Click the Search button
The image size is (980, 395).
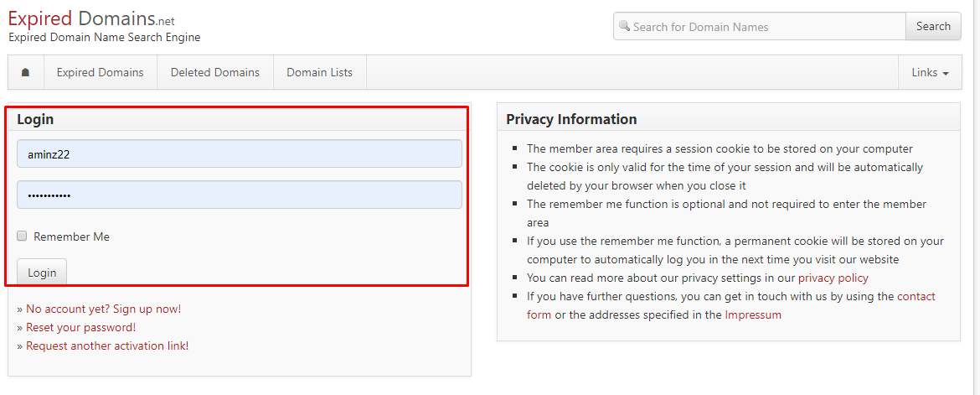pyautogui.click(x=933, y=26)
